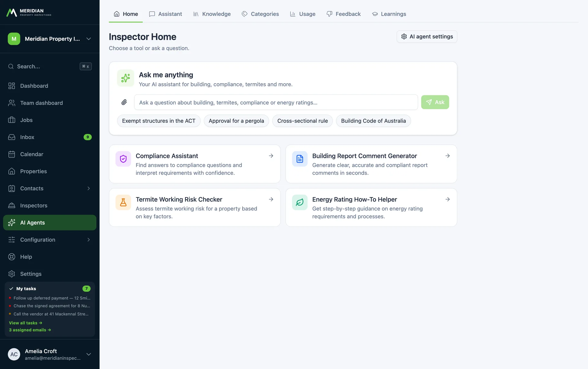Choose Building Code of Australia suggestion

click(x=373, y=121)
